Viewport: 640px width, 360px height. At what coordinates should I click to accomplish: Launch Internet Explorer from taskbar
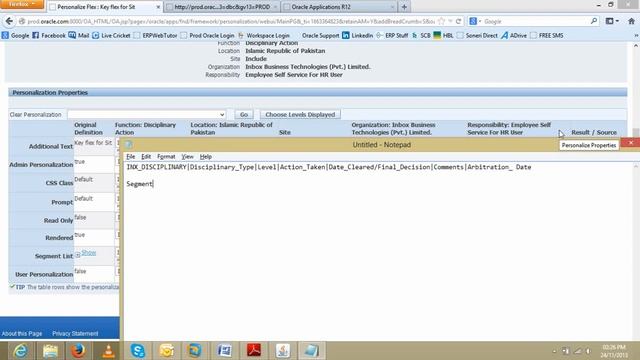click(x=20, y=351)
